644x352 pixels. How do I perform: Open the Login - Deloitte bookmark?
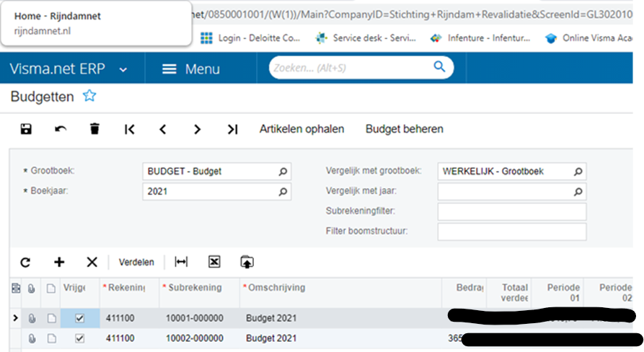point(250,38)
